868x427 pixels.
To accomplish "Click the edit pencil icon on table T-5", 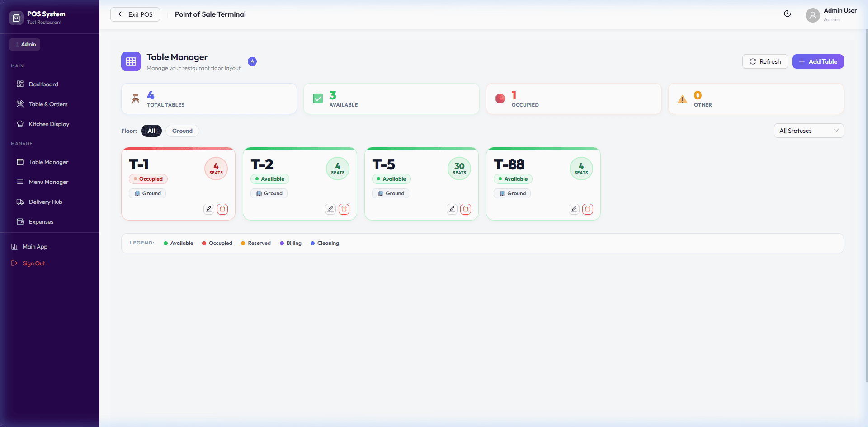I will click(x=452, y=209).
